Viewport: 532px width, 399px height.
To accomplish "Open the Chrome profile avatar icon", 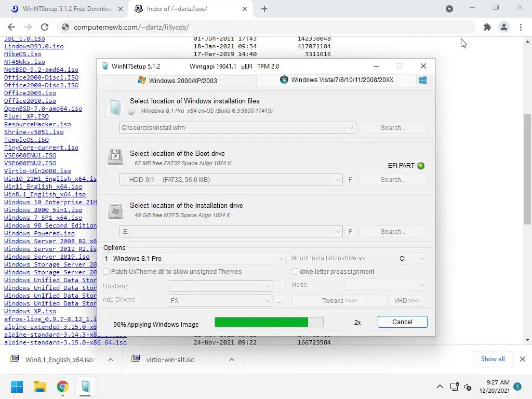I will (504, 27).
